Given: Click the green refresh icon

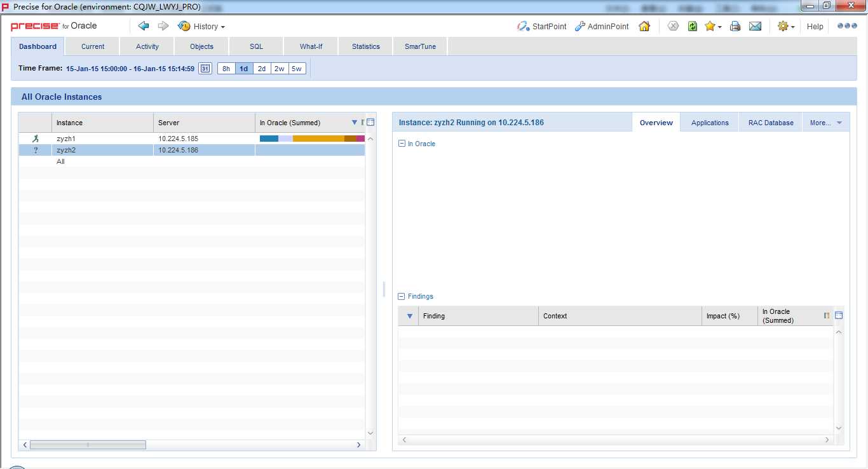Looking at the screenshot, I should pyautogui.click(x=693, y=26).
